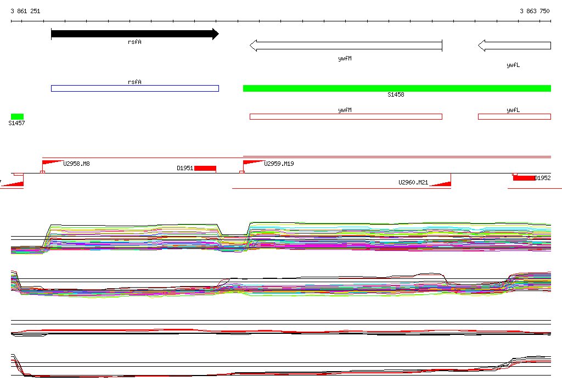This screenshot has height=392, width=562.
Task: Click the 3 863 750 end coordinate label
Action: pyautogui.click(x=535, y=11)
